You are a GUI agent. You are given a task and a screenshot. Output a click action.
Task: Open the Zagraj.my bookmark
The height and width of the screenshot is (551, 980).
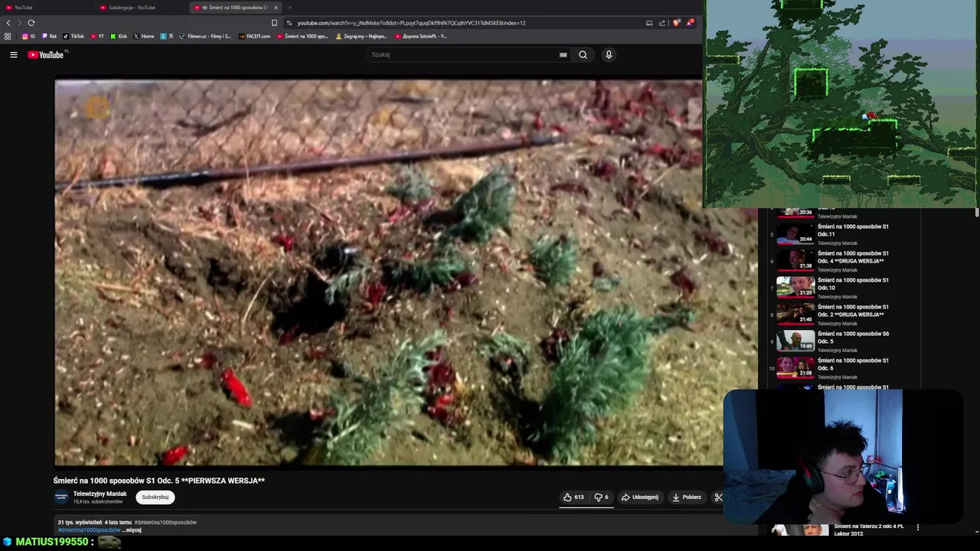[x=361, y=36]
